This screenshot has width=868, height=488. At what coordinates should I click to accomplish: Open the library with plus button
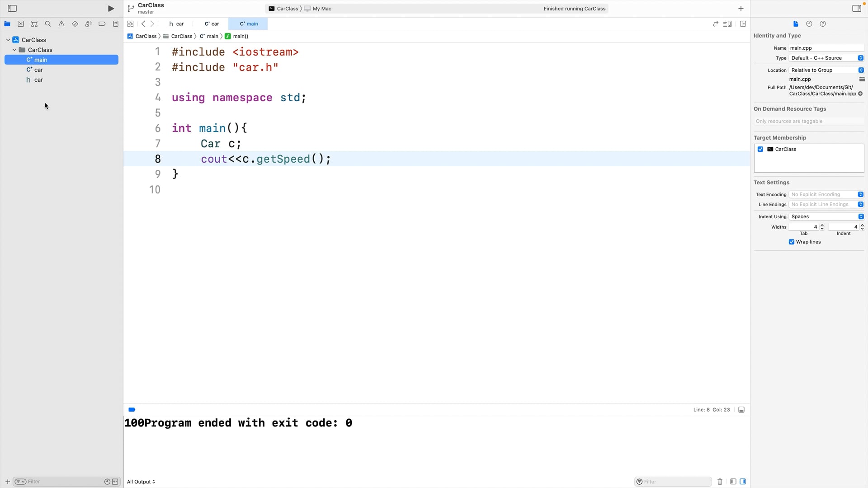coord(741,9)
